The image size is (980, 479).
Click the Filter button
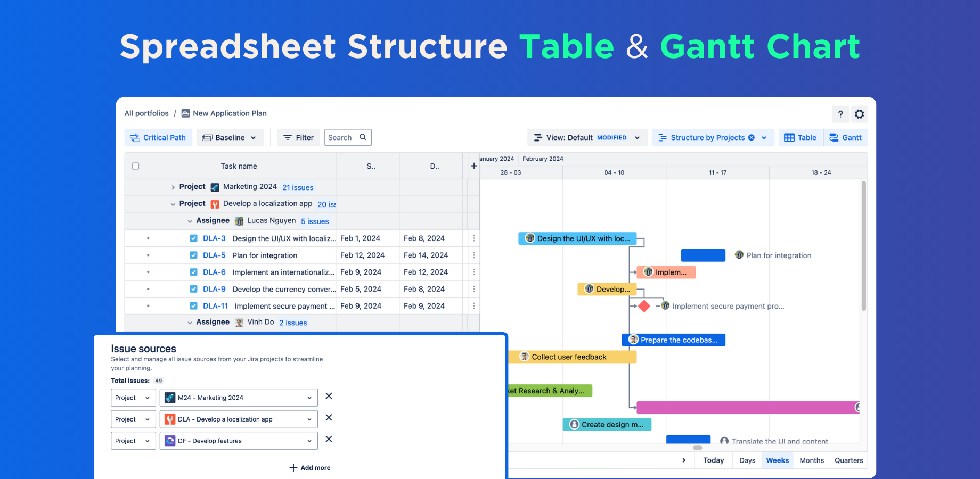(299, 137)
